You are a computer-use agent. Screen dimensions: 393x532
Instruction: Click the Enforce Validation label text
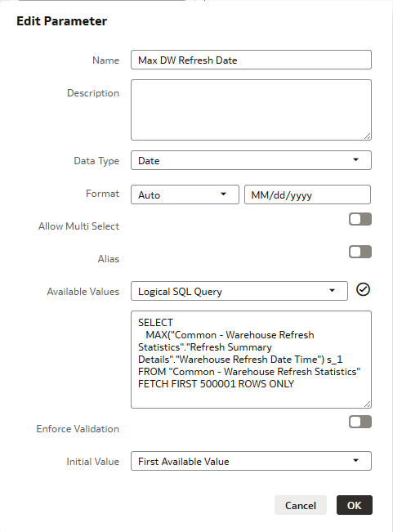(x=78, y=429)
